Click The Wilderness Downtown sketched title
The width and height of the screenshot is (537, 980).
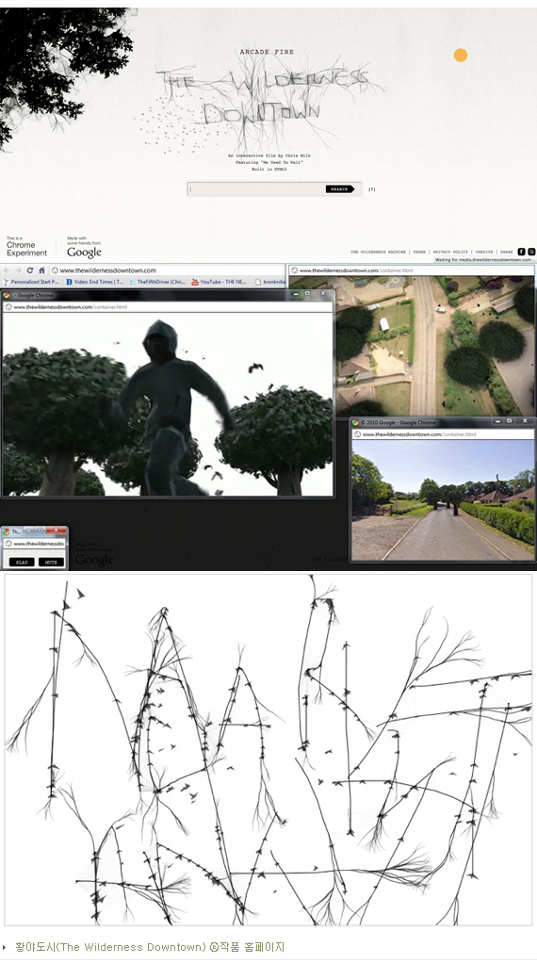263,97
